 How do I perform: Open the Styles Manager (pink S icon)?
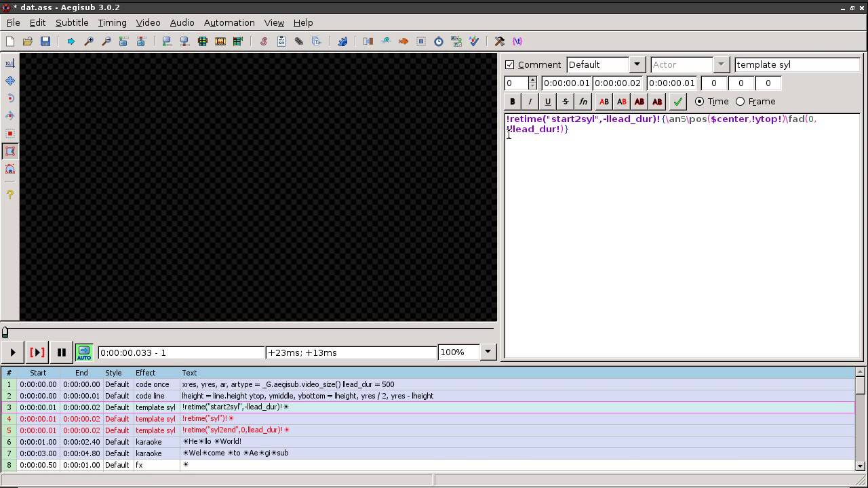coord(264,41)
